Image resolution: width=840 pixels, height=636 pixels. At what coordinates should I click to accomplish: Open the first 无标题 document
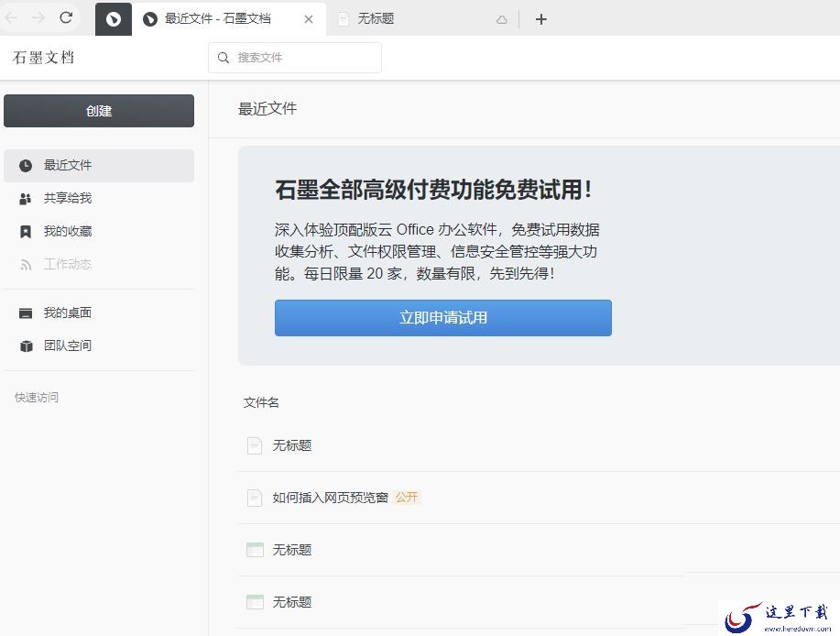292,445
